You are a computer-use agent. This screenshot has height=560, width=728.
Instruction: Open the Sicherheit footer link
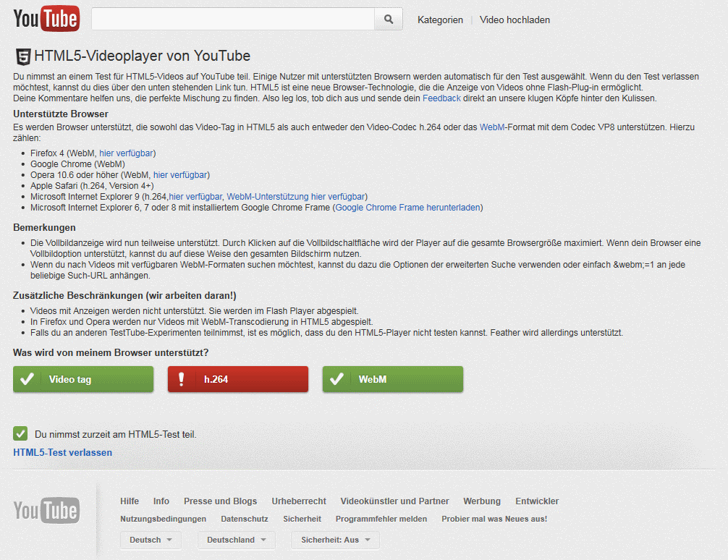coord(302,519)
